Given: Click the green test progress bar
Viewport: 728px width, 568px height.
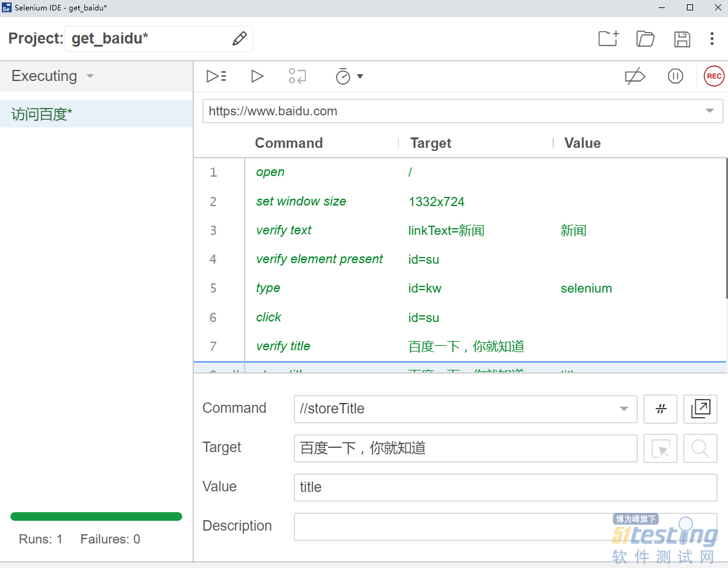Looking at the screenshot, I should click(96, 516).
